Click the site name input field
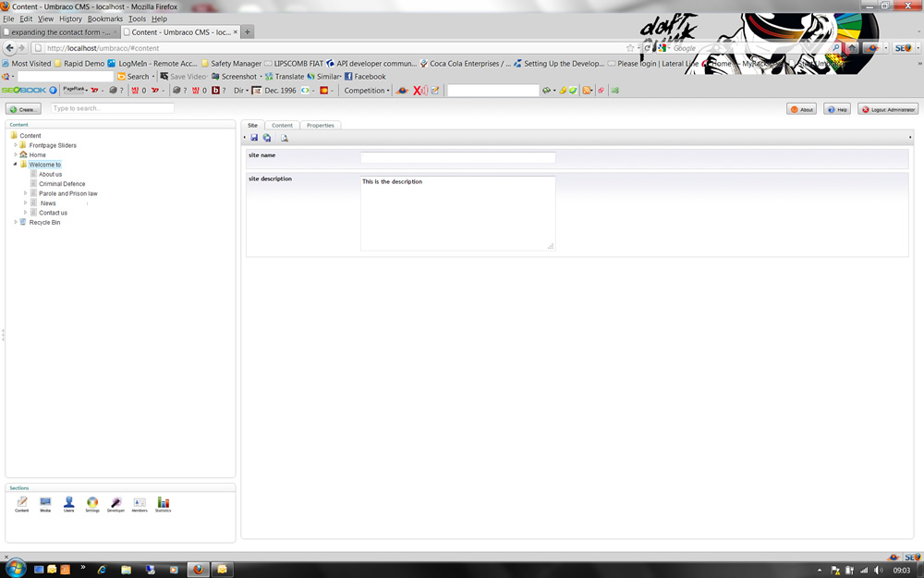 [457, 158]
